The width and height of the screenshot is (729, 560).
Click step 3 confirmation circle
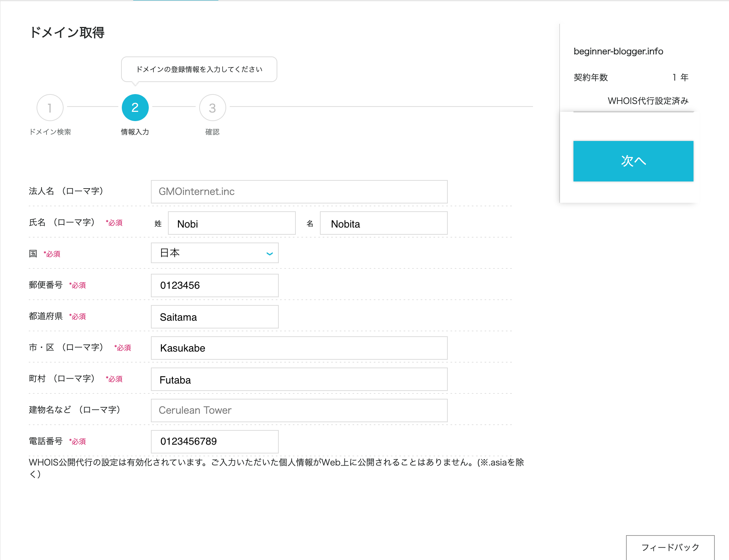click(x=212, y=108)
